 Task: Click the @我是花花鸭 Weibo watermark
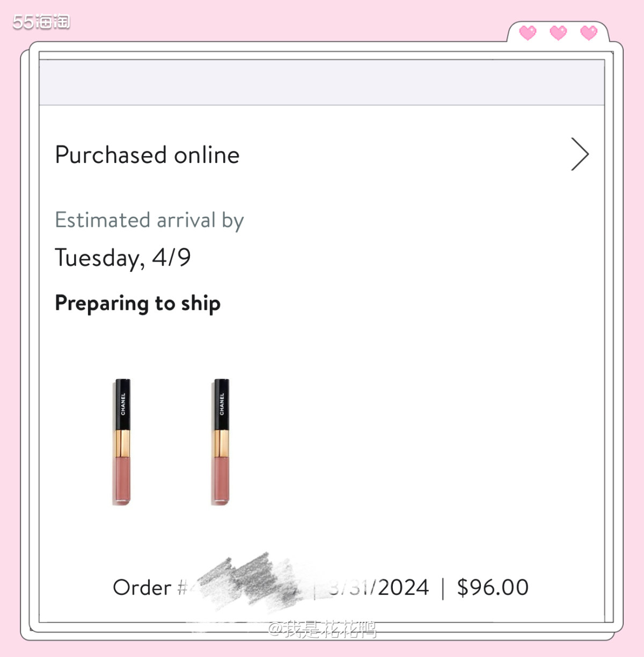point(322,629)
